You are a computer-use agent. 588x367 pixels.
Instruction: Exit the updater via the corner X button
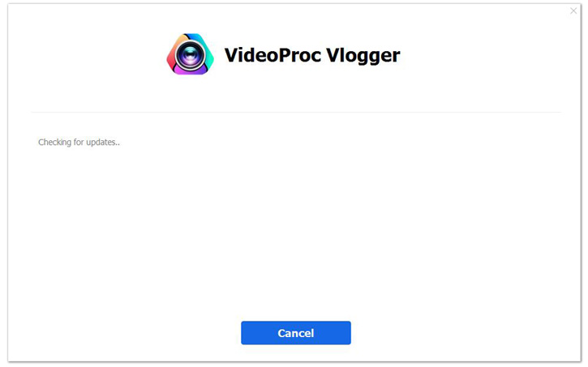[x=573, y=11]
